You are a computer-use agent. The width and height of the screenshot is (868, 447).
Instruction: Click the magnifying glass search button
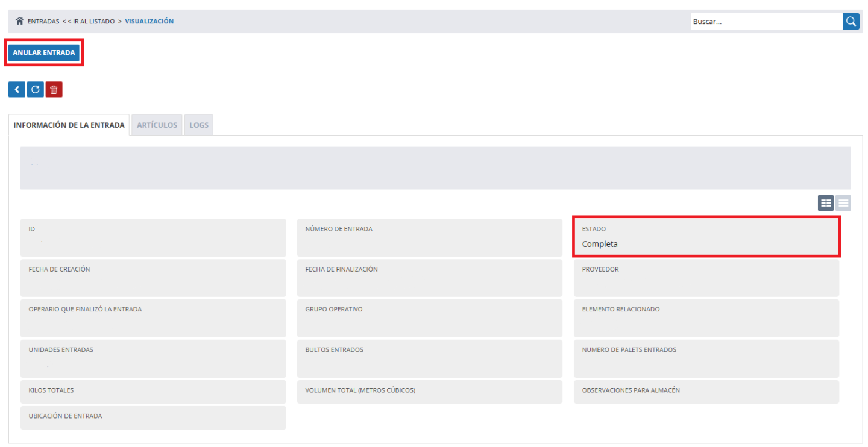(851, 21)
